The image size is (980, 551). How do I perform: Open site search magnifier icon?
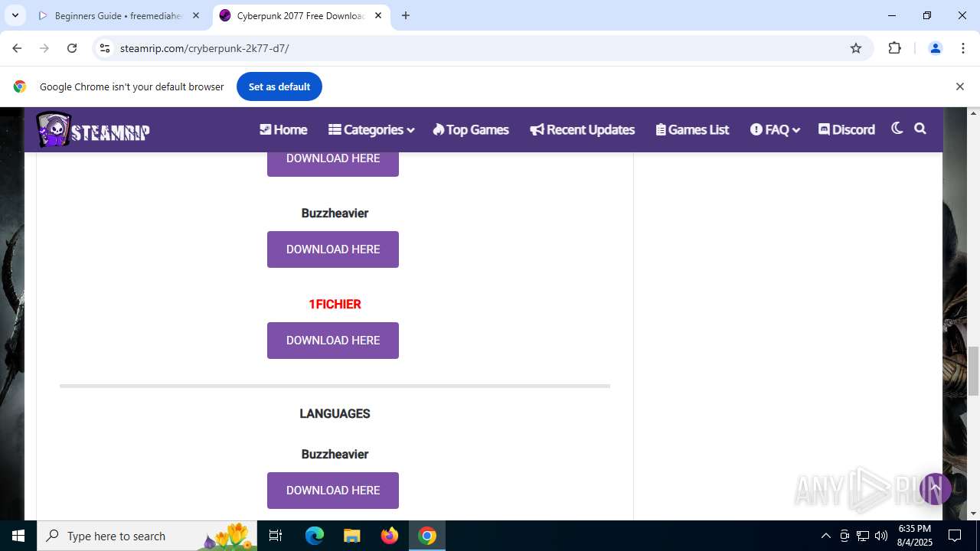pyautogui.click(x=920, y=129)
